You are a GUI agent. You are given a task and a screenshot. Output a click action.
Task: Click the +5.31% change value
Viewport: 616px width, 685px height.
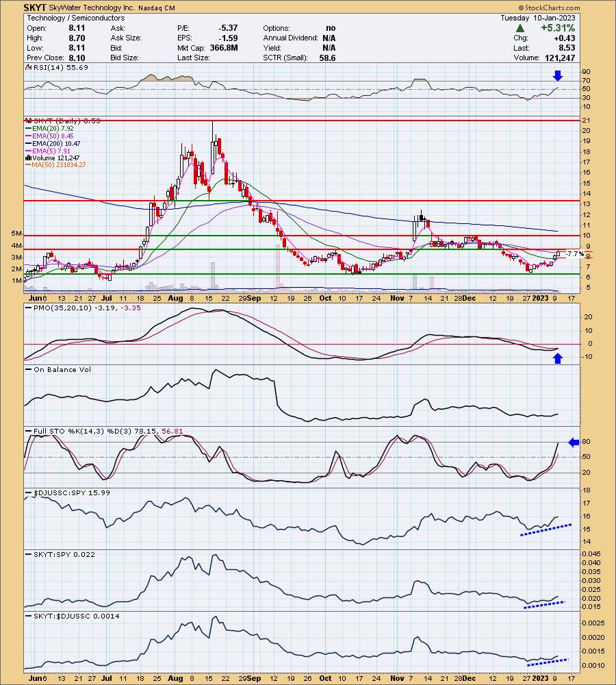(558, 28)
